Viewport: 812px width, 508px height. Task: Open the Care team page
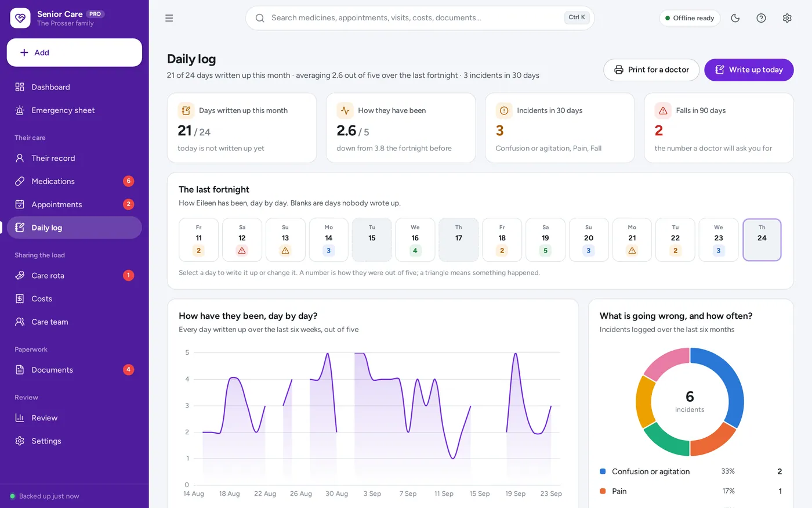74,322
